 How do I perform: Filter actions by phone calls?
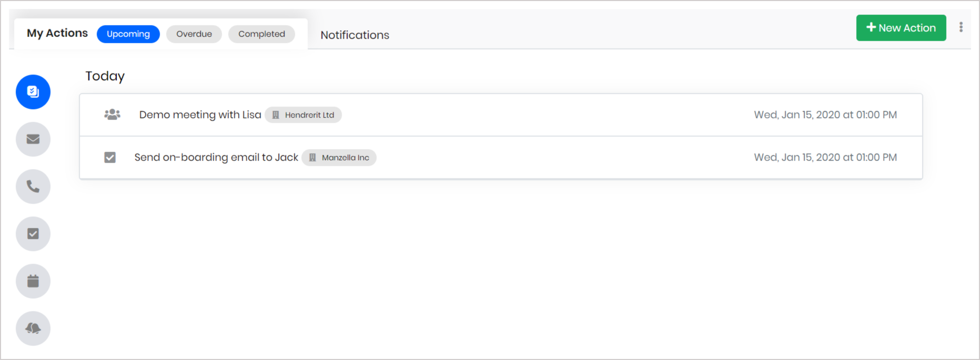click(x=33, y=186)
